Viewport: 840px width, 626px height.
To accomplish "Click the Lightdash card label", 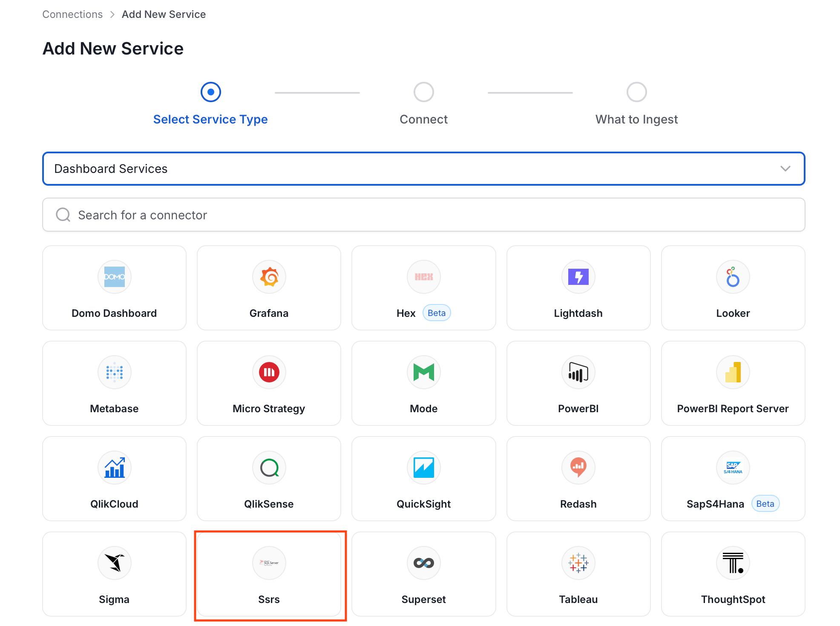I will point(578,313).
